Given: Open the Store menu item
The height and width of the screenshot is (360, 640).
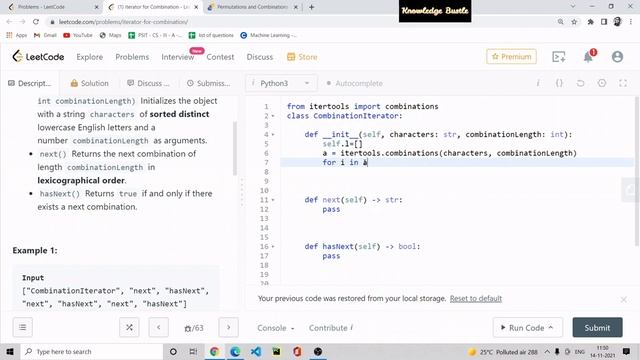Looking at the screenshot, I should point(302,57).
